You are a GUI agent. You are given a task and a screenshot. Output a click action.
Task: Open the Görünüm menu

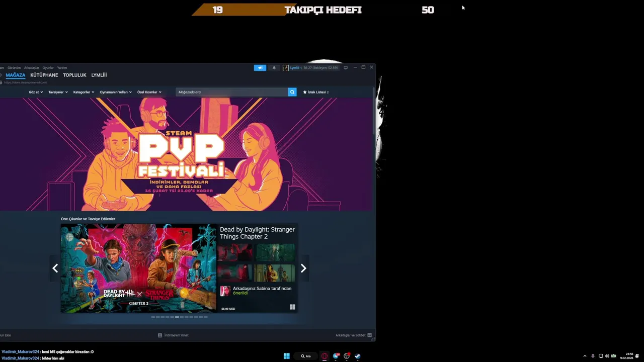[14, 68]
